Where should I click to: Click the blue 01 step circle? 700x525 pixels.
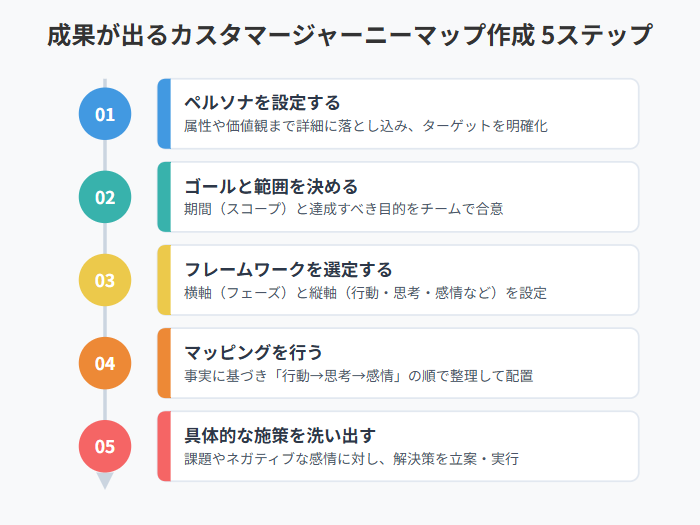click(x=105, y=114)
